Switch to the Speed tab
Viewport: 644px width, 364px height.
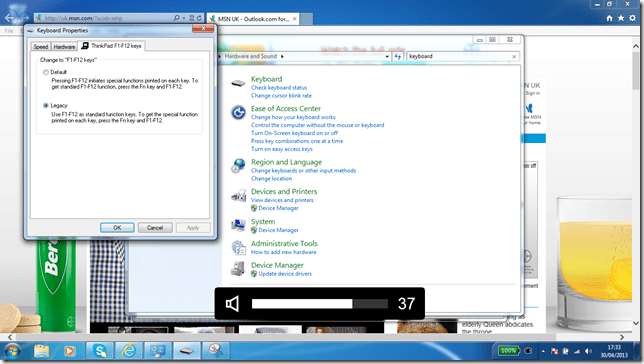coord(41,46)
